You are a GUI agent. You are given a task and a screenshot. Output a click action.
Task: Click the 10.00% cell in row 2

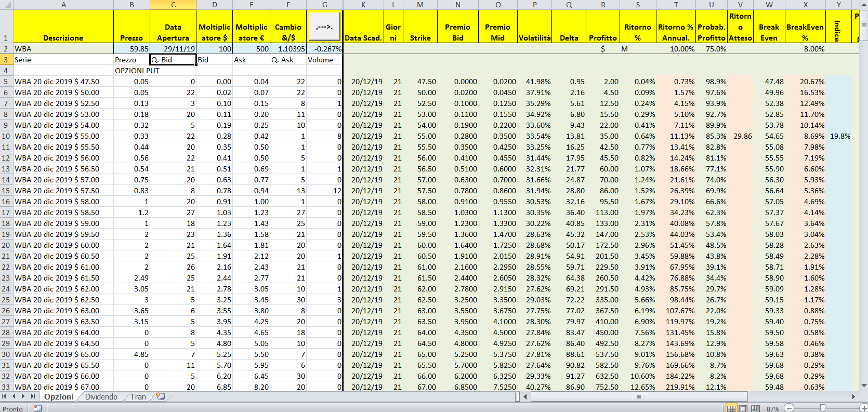click(676, 49)
